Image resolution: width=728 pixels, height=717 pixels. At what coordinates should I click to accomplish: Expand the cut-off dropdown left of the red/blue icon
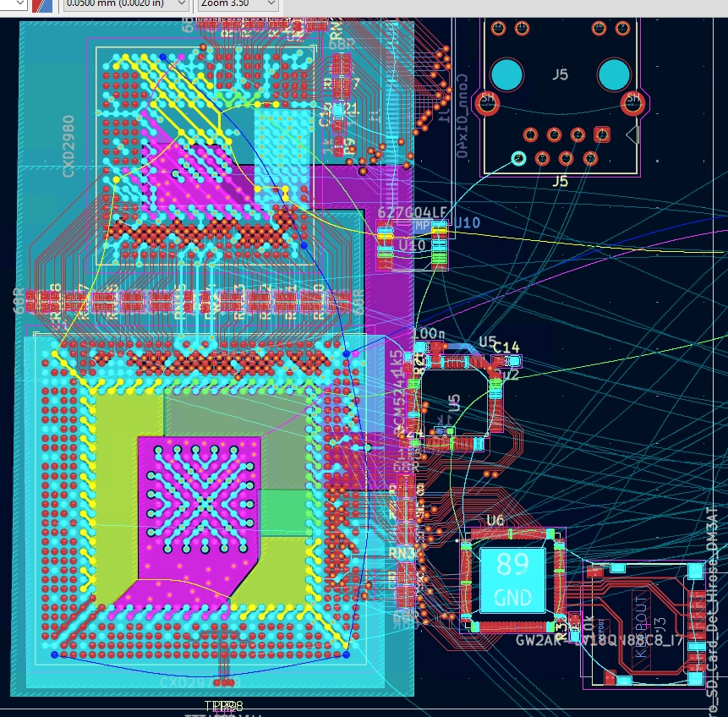click(x=14, y=4)
